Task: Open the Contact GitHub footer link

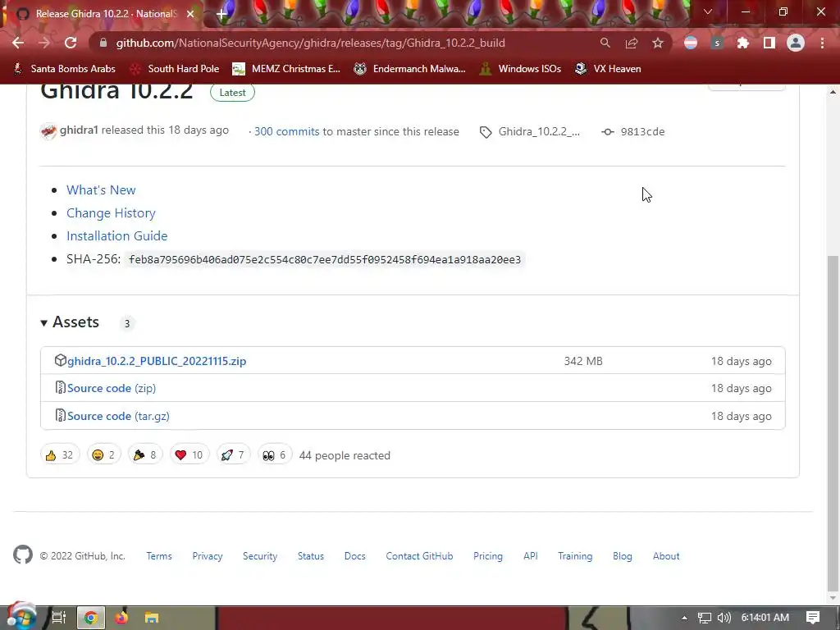Action: [419, 556]
